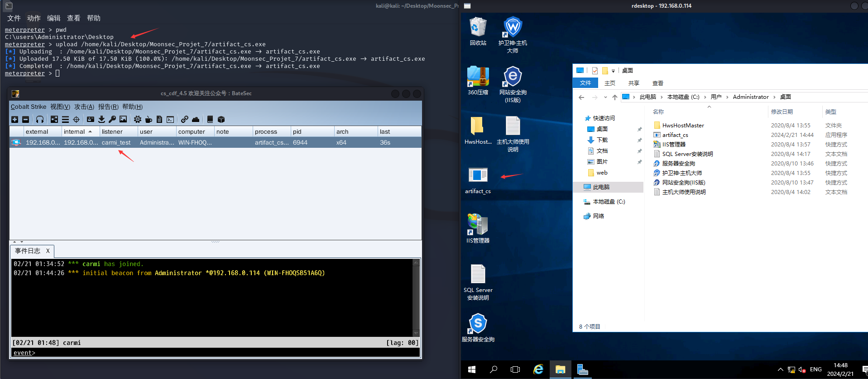The image size is (868, 379).
Task: Open keystrokes key icon
Action: point(112,120)
